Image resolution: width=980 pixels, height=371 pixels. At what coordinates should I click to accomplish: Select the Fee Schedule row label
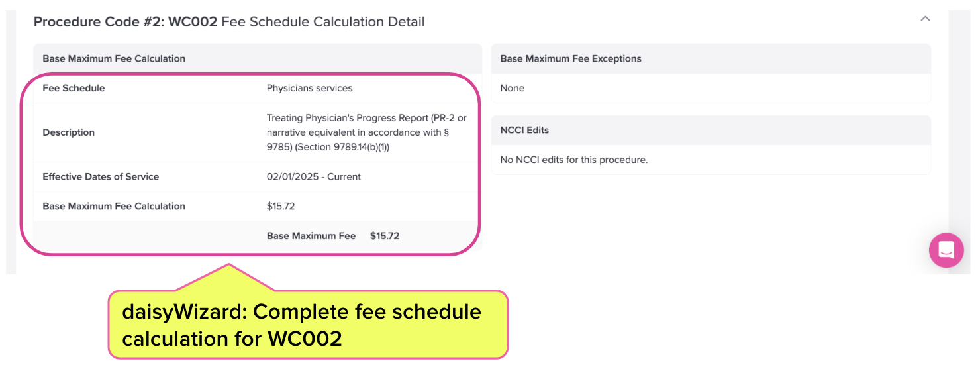pyautogui.click(x=73, y=88)
